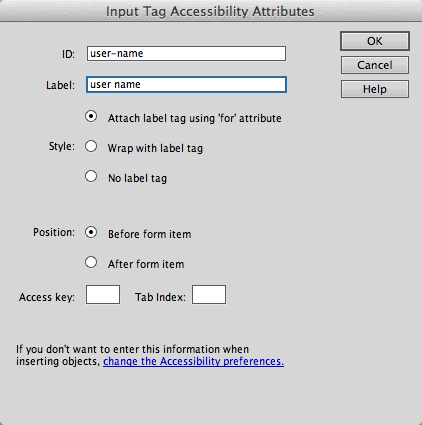Open the Help button for this dialog

[375, 89]
